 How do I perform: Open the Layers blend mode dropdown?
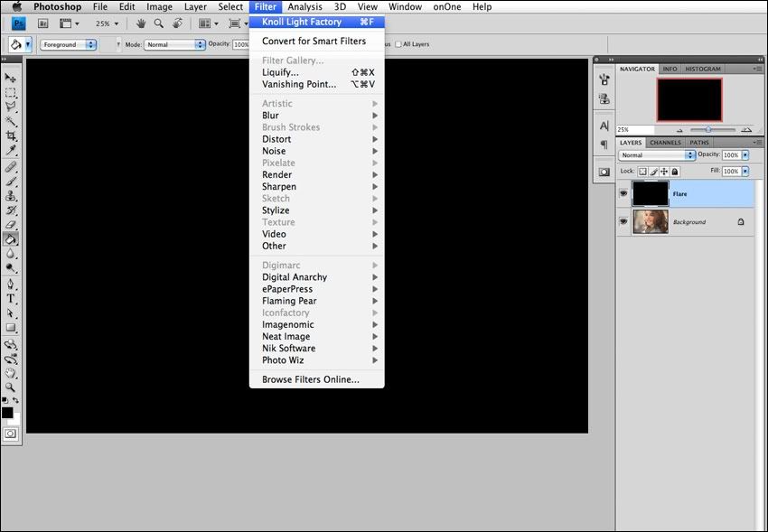pyautogui.click(x=657, y=155)
